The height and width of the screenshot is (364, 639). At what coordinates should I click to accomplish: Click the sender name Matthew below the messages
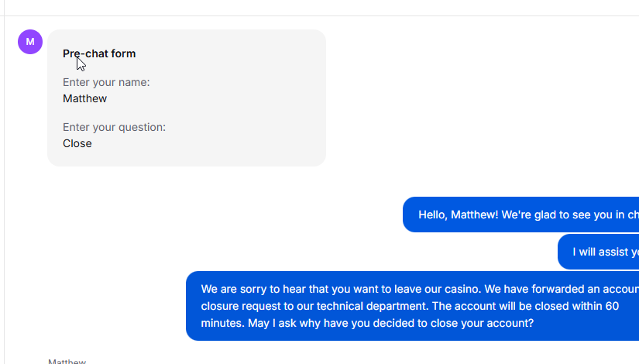(67, 361)
